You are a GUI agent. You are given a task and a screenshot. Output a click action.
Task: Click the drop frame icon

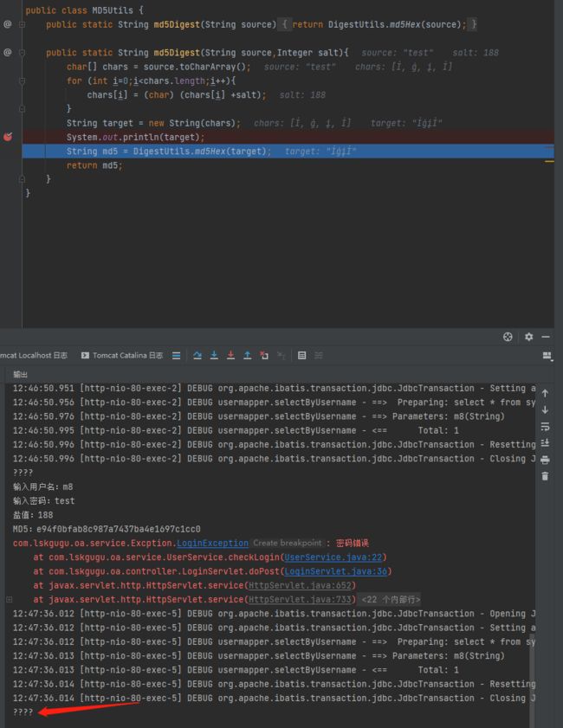(264, 355)
